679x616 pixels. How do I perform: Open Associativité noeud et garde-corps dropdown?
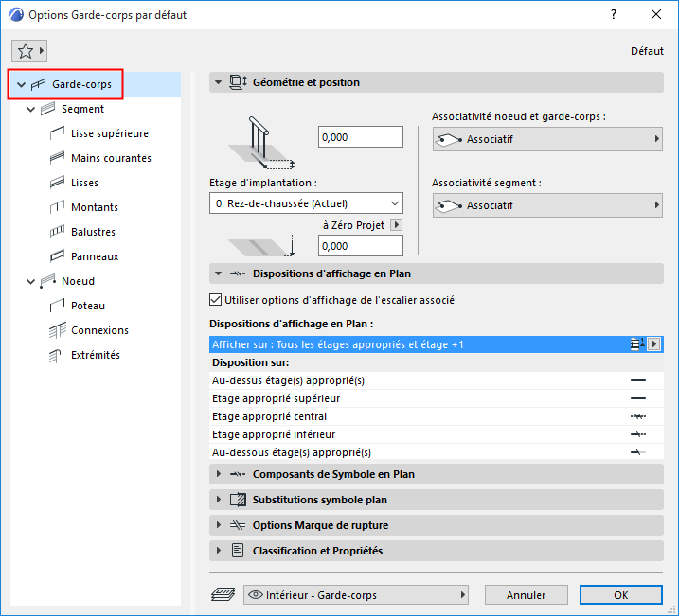[x=547, y=139]
